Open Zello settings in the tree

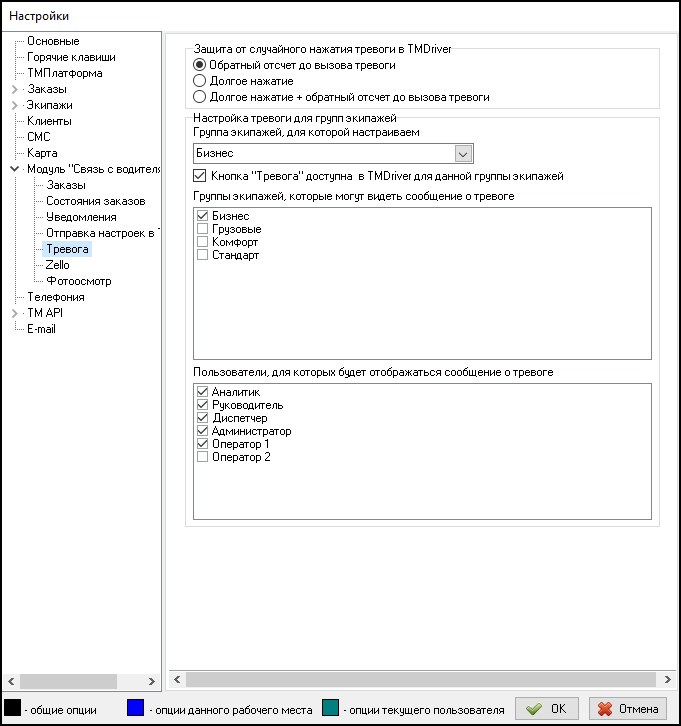click(x=57, y=265)
